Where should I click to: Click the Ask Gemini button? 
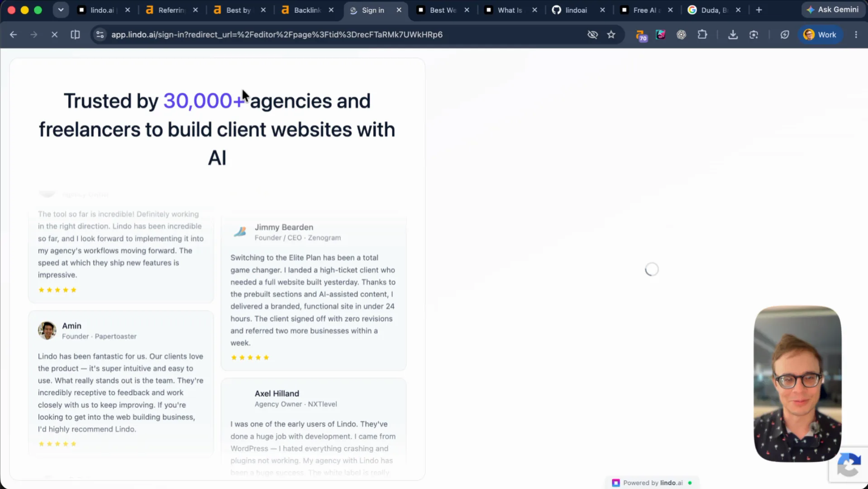[832, 10]
